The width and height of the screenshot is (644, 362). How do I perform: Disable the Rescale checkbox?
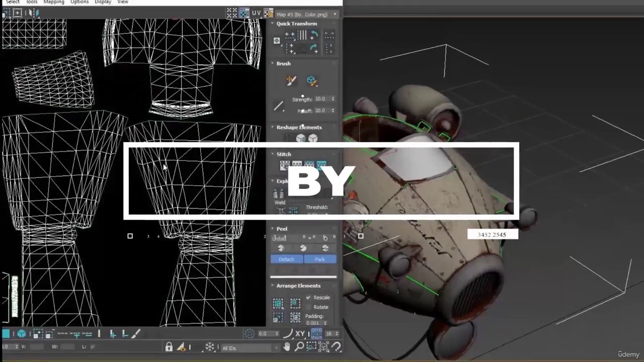pyautogui.click(x=308, y=298)
